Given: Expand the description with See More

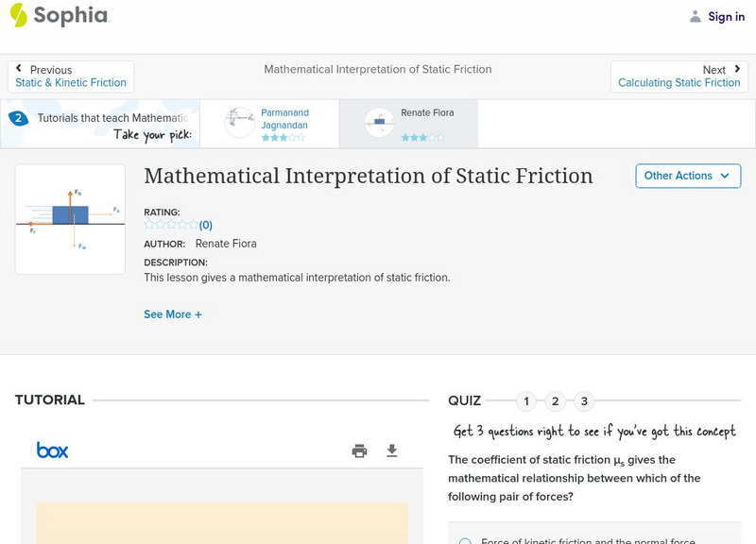Looking at the screenshot, I should [173, 314].
